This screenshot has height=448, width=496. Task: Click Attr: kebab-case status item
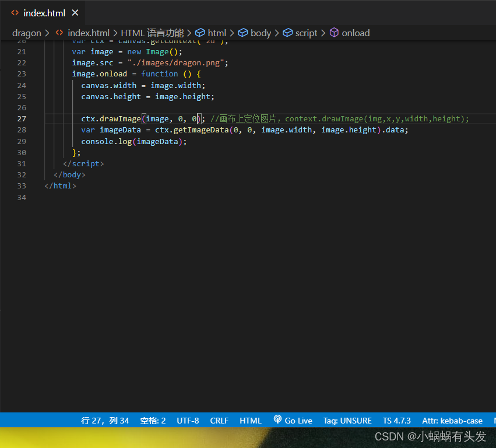[452, 420]
